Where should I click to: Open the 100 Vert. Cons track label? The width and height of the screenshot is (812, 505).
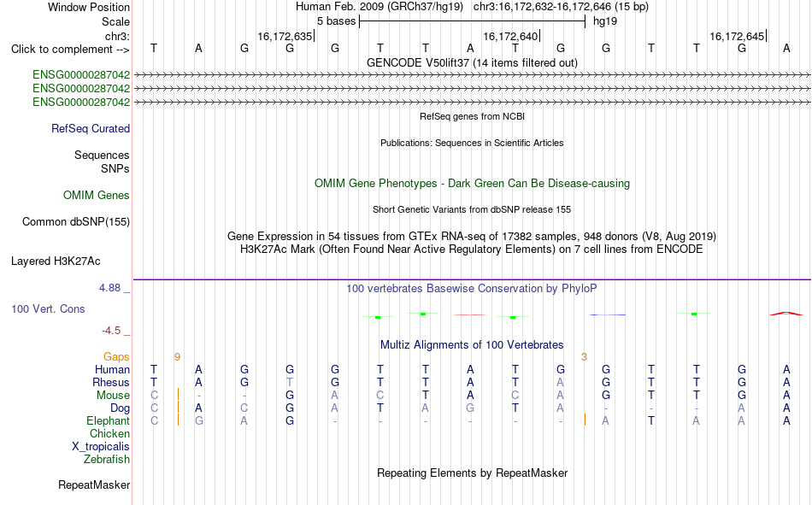pyautogui.click(x=48, y=308)
